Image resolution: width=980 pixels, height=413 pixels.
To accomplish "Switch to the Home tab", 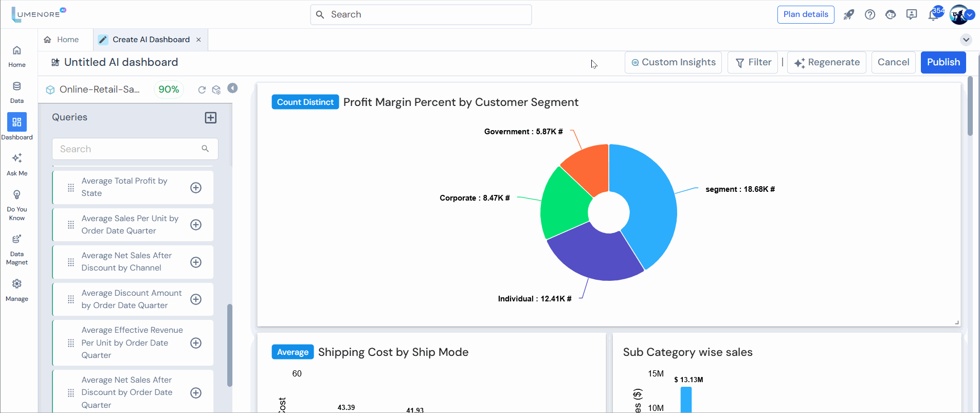I will (x=62, y=40).
